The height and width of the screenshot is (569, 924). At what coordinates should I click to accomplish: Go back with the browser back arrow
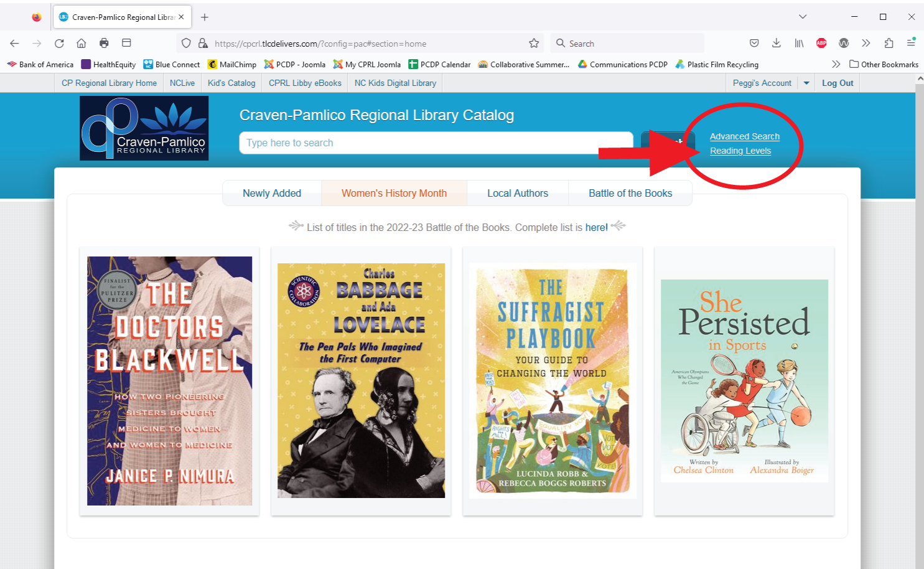click(x=14, y=43)
